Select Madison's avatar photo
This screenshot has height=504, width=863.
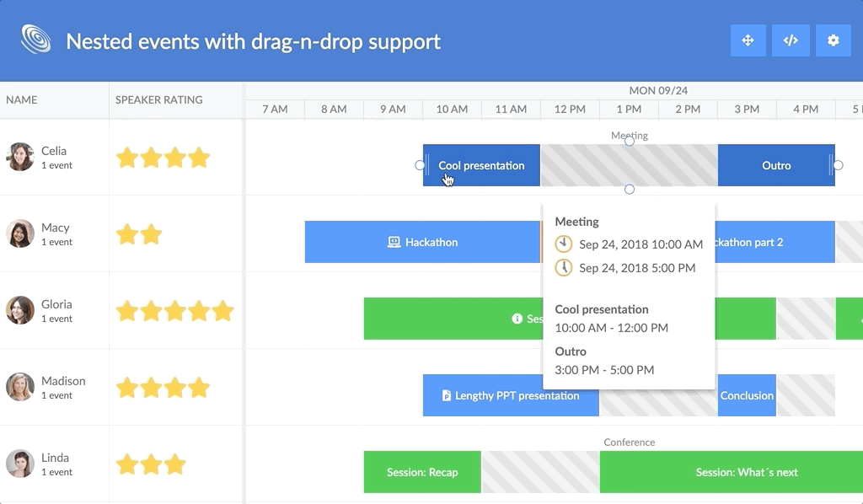pos(20,387)
